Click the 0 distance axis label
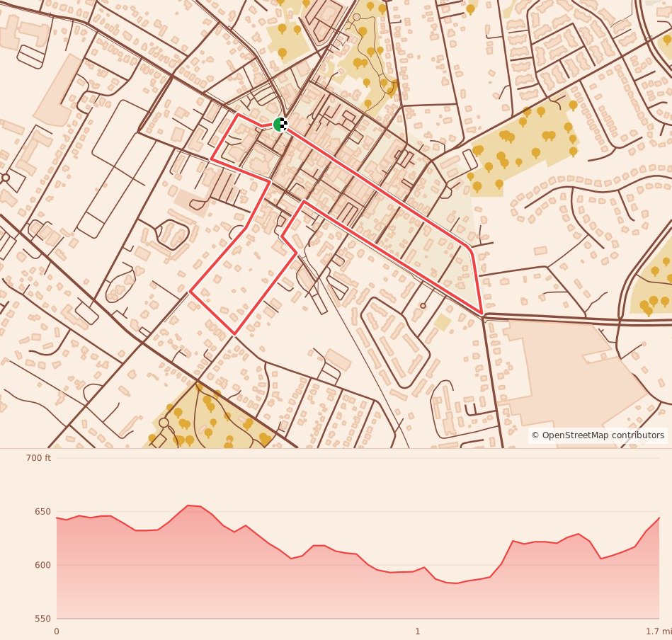Image resolution: width=672 pixels, height=640 pixels. pyautogui.click(x=57, y=632)
